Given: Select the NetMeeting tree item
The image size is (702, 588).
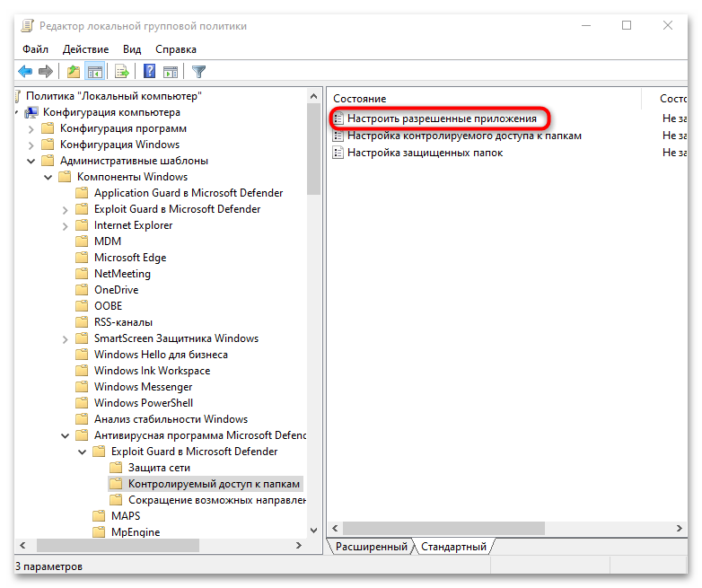Looking at the screenshot, I should [122, 274].
